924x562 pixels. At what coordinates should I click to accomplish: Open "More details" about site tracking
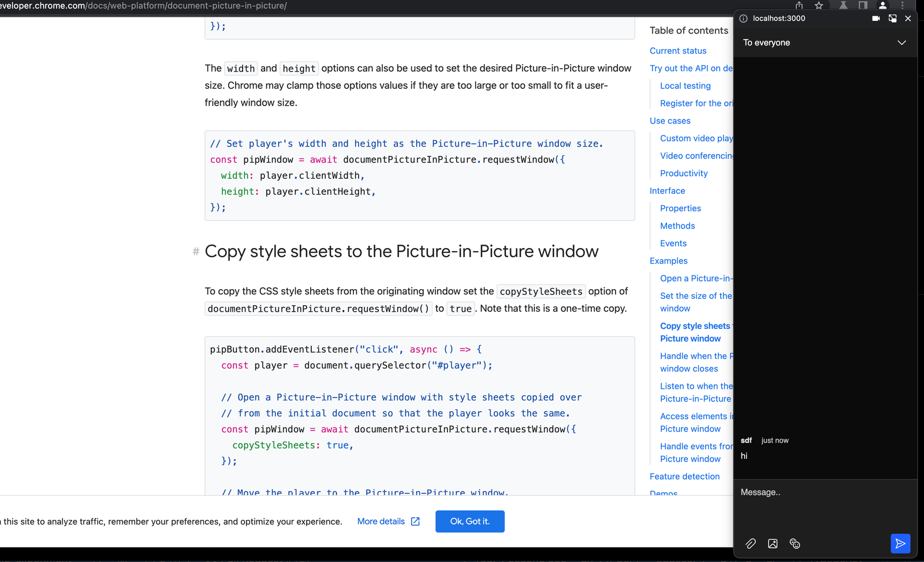382,521
